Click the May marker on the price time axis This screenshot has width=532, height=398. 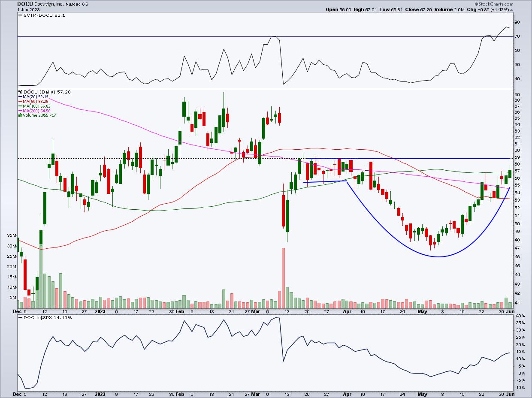click(x=422, y=311)
